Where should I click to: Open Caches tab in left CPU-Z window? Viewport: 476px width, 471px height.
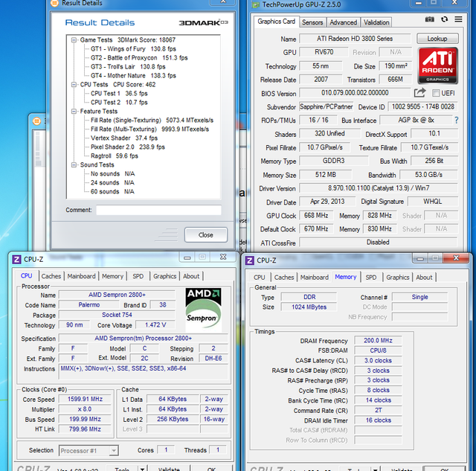click(x=51, y=276)
